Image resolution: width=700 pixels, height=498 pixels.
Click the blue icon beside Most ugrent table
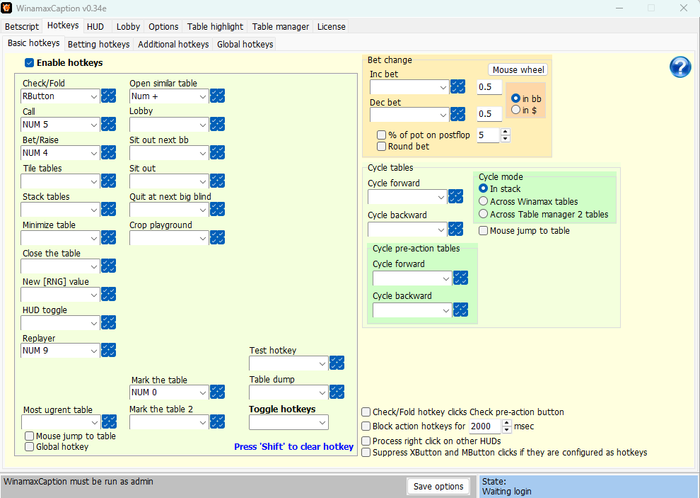(109, 422)
